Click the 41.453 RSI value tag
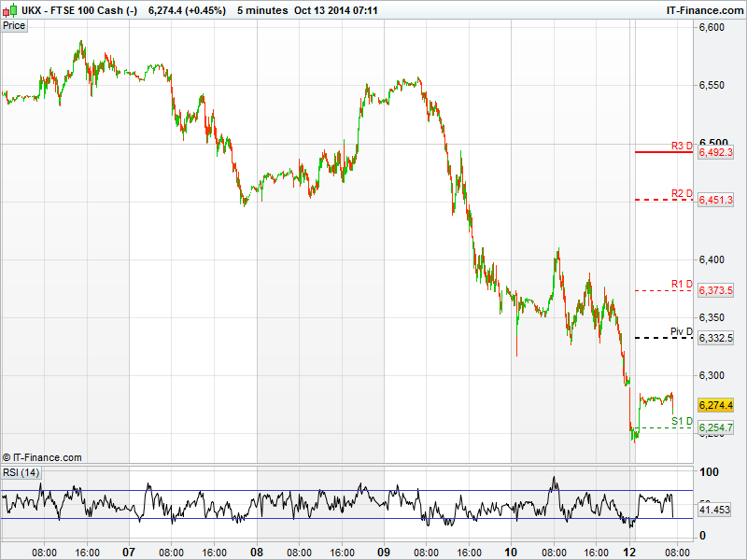The image size is (747, 560). (x=713, y=511)
